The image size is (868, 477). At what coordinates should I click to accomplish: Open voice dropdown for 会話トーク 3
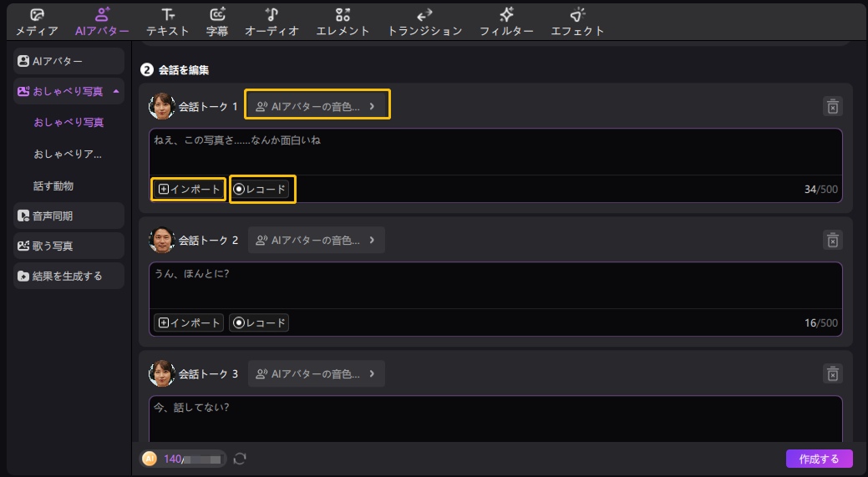point(317,373)
